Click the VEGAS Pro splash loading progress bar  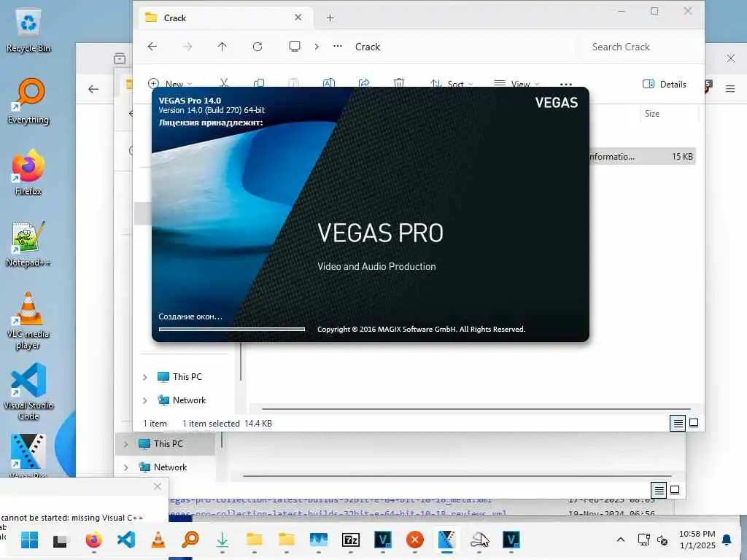point(231,329)
